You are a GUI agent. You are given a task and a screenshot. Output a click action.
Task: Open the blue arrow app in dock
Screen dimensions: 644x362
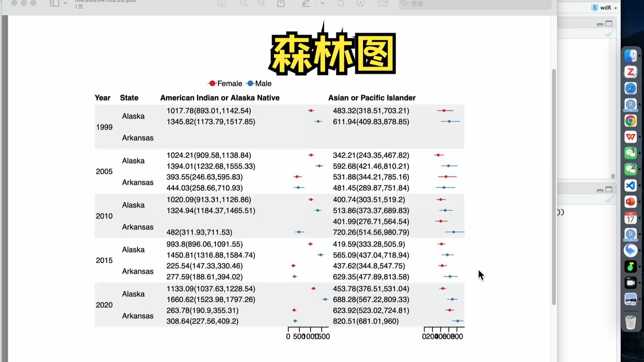tap(630, 250)
